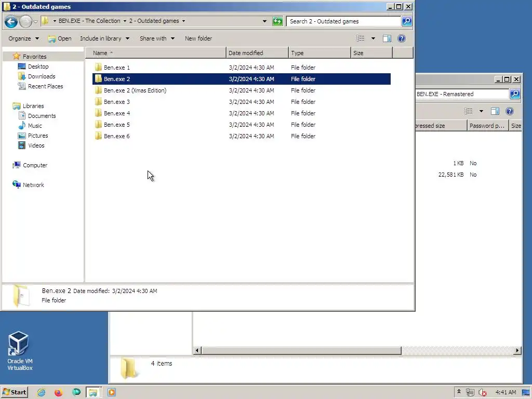Image resolution: width=532 pixels, height=399 pixels.
Task: Click the search icon in Remastered window
Action: pyautogui.click(x=515, y=94)
